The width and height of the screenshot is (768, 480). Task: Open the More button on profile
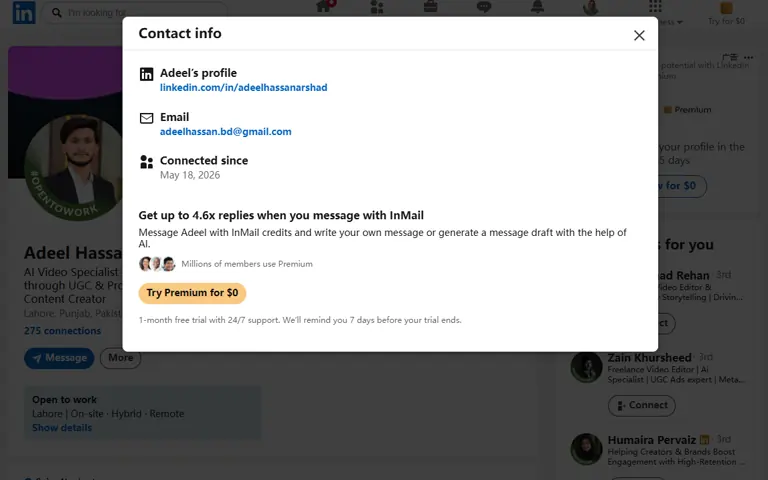(x=120, y=358)
